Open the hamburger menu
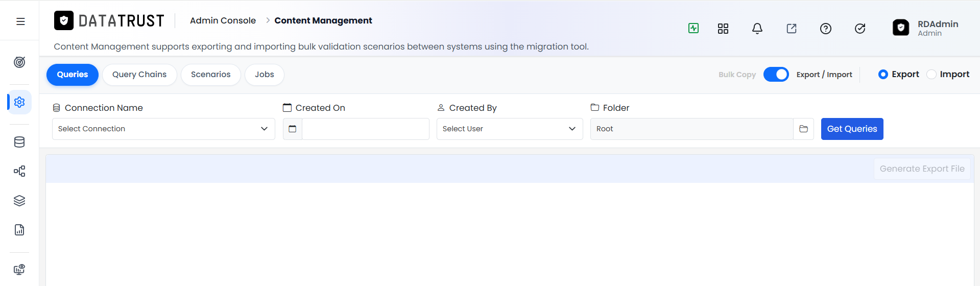Image resolution: width=980 pixels, height=286 pixels. pos(20,21)
